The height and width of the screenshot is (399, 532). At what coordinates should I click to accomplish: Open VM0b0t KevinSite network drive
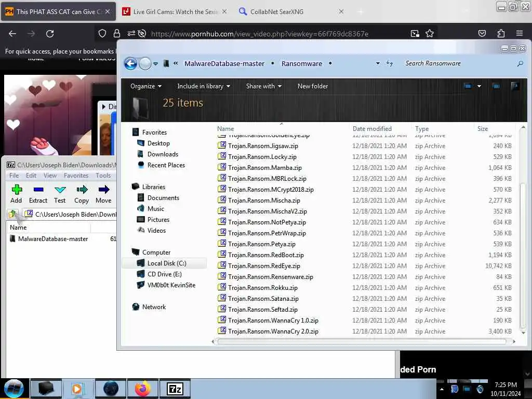171,285
